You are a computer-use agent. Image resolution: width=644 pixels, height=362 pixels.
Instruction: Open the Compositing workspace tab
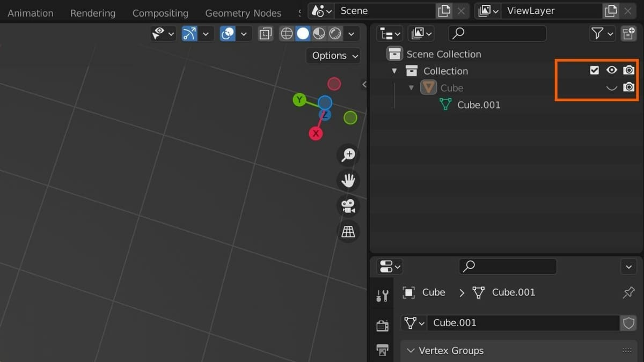tap(160, 13)
